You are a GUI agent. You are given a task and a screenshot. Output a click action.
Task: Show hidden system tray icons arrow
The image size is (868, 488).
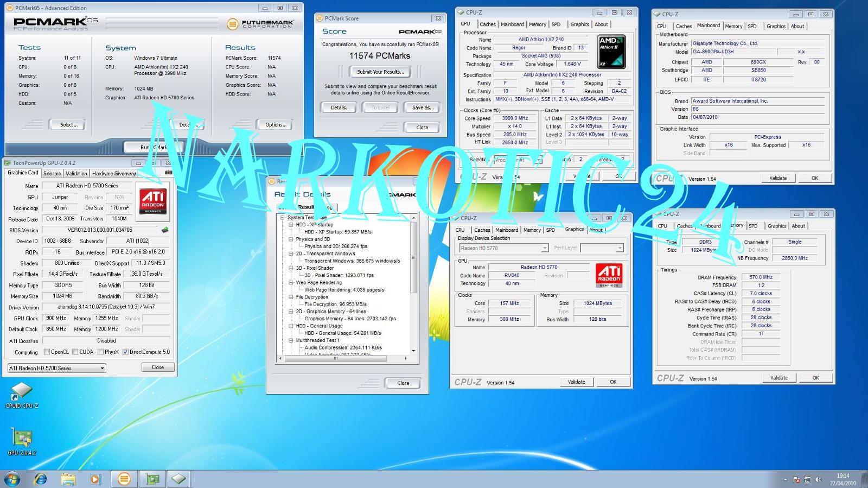point(785,480)
